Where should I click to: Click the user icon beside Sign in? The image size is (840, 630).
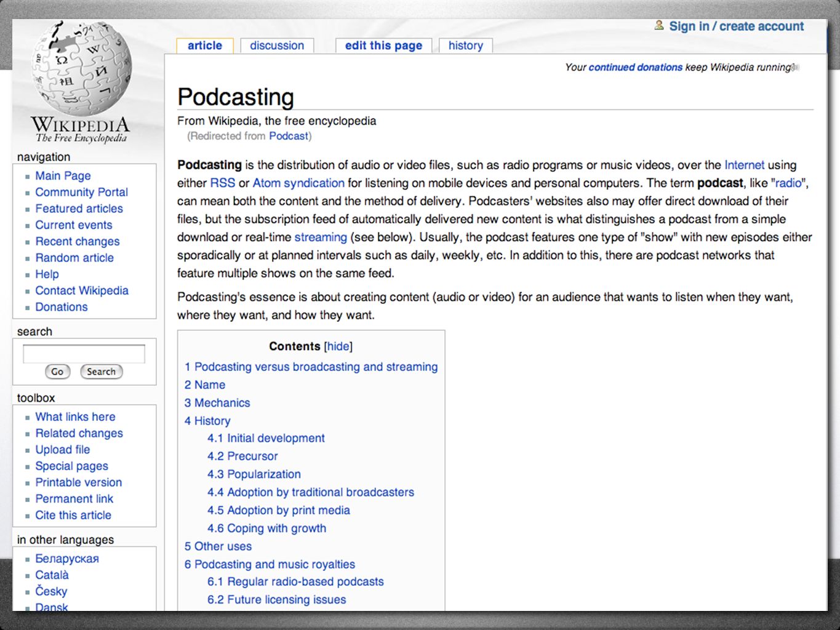tap(659, 26)
